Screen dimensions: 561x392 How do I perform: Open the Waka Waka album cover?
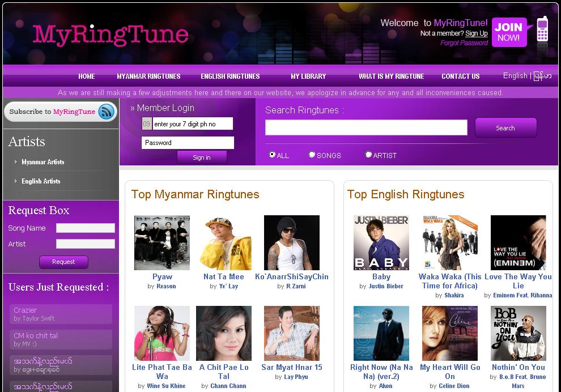[450, 242]
